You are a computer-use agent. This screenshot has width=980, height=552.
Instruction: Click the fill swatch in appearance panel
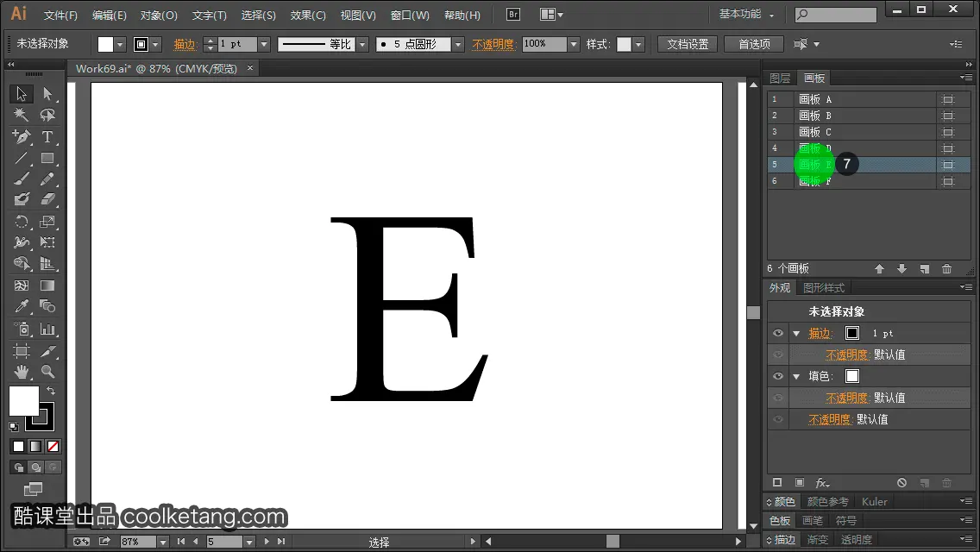(x=851, y=376)
